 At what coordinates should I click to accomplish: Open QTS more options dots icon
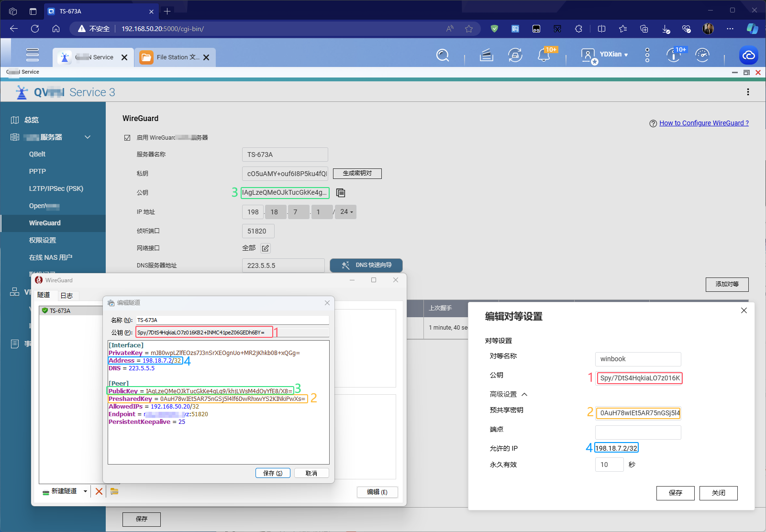[x=647, y=55]
